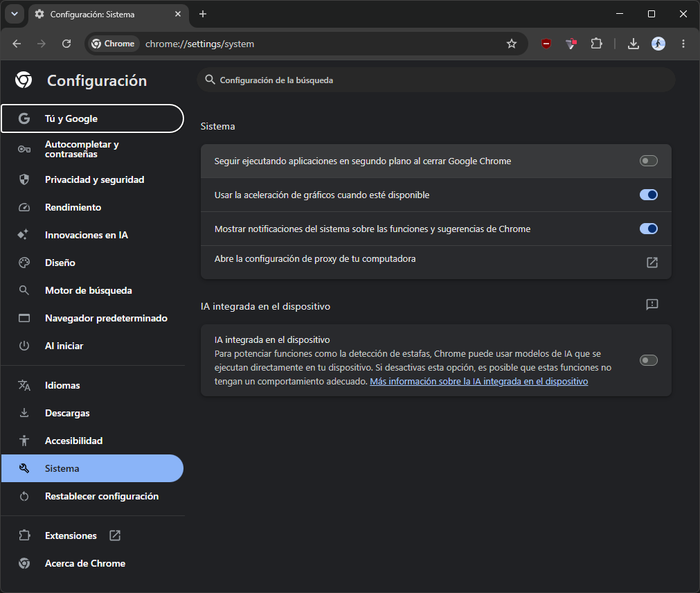Go to Privacidad y seguridad

point(92,179)
